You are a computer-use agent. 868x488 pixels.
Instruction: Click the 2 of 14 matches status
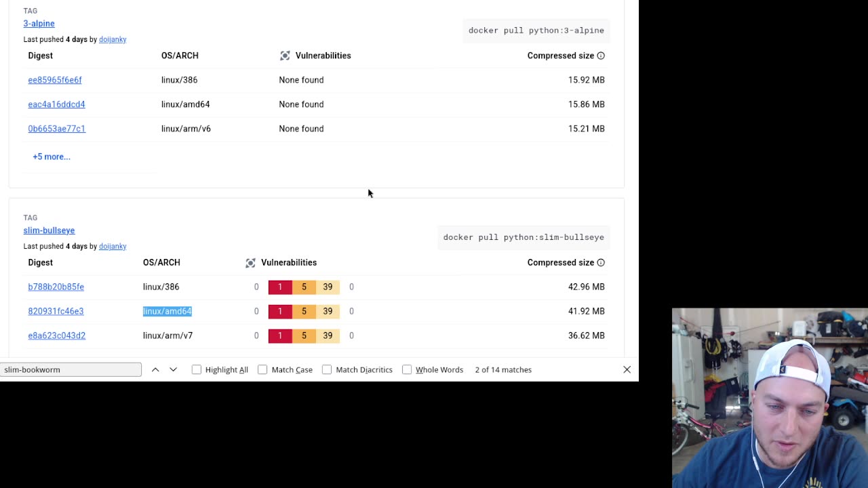click(x=503, y=369)
